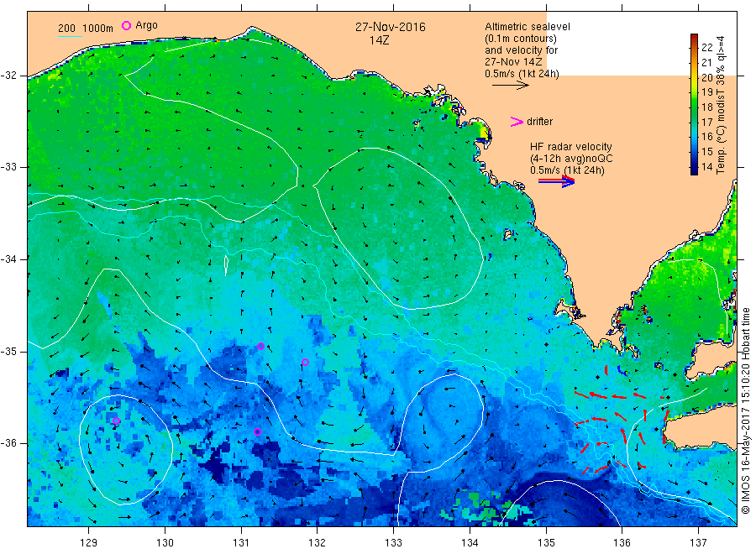Click the '27-Nov-2016' date title

coord(391,27)
